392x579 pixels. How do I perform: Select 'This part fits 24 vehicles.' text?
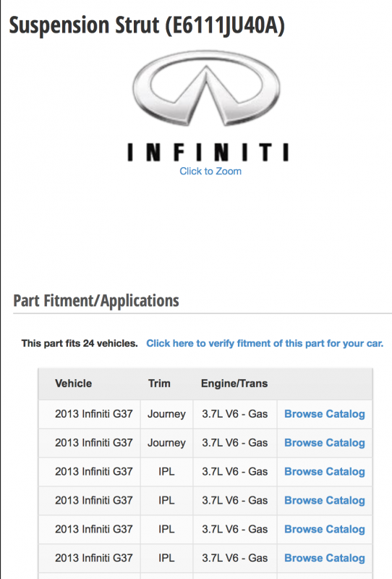coord(80,343)
